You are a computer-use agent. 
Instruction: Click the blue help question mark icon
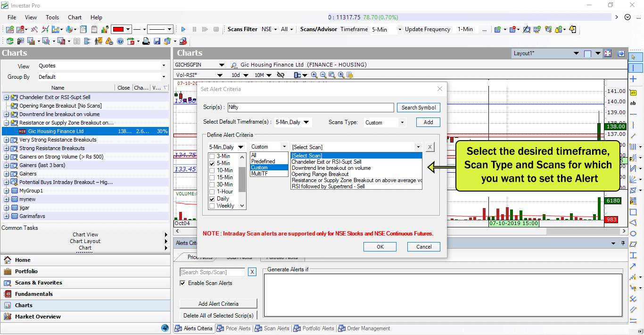click(120, 42)
